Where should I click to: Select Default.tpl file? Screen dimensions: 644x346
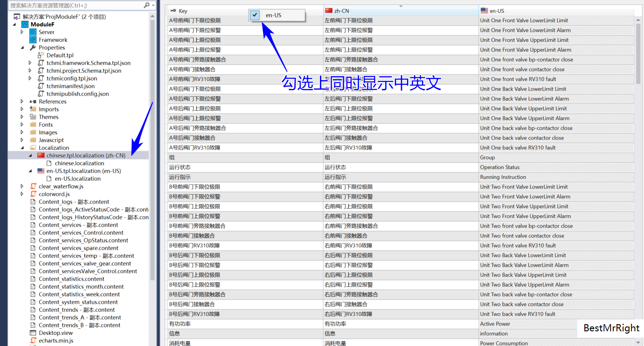coord(60,55)
